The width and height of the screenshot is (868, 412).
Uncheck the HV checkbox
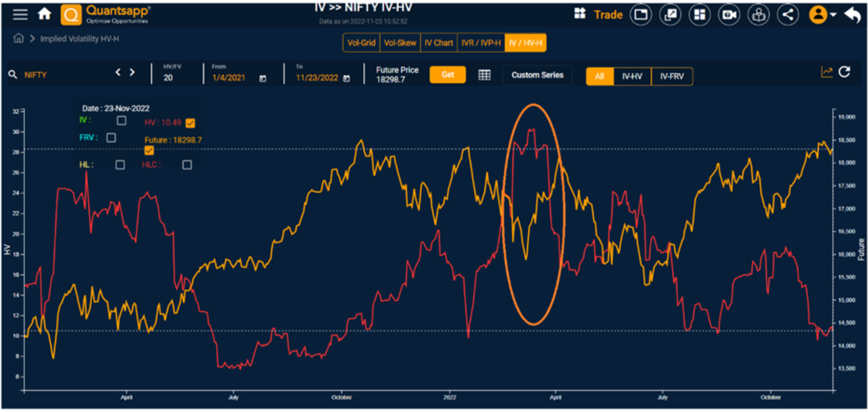(190, 123)
